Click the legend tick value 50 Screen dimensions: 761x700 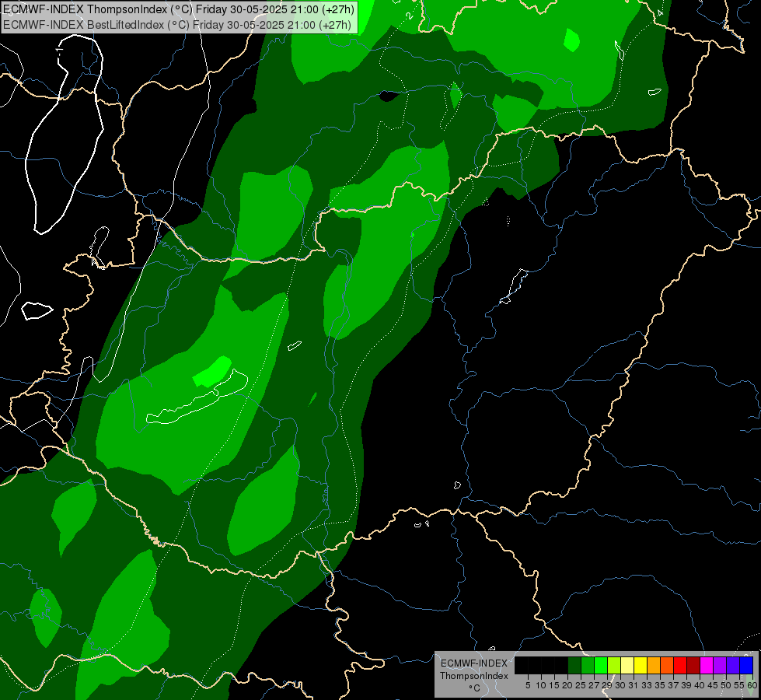click(x=726, y=685)
